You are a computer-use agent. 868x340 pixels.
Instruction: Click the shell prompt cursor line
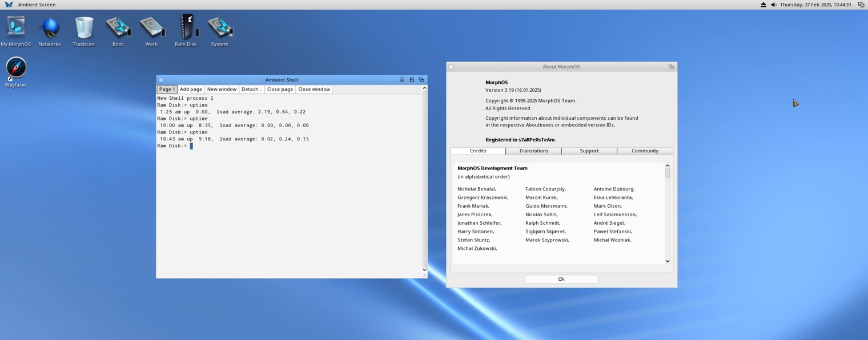(x=175, y=146)
